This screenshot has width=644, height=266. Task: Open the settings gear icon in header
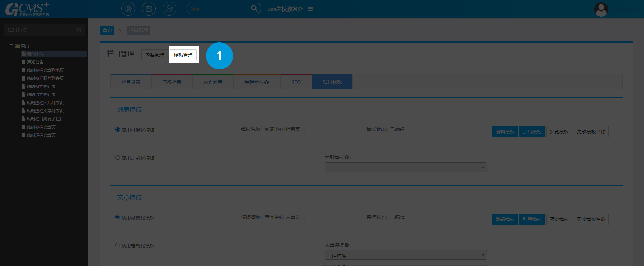(128, 9)
